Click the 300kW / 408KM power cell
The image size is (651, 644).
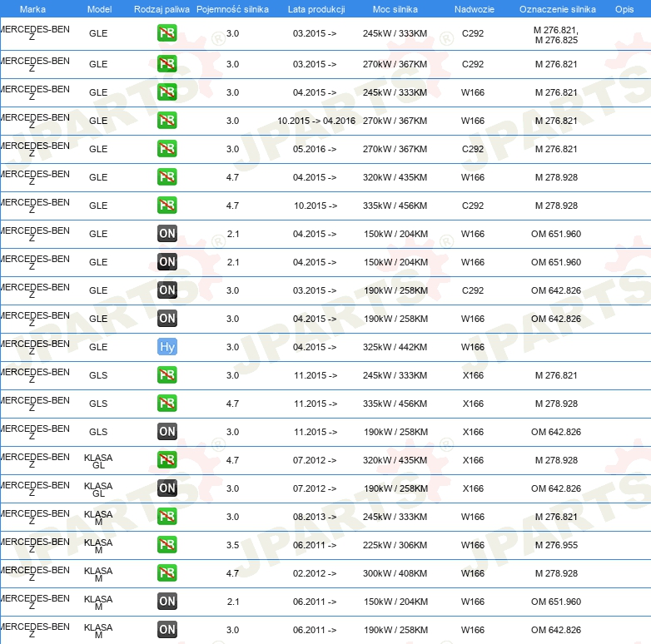click(x=395, y=573)
